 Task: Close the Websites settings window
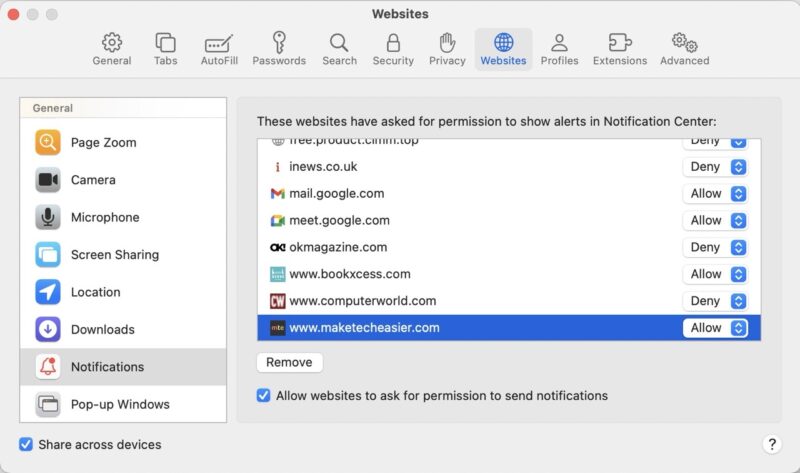coord(13,14)
